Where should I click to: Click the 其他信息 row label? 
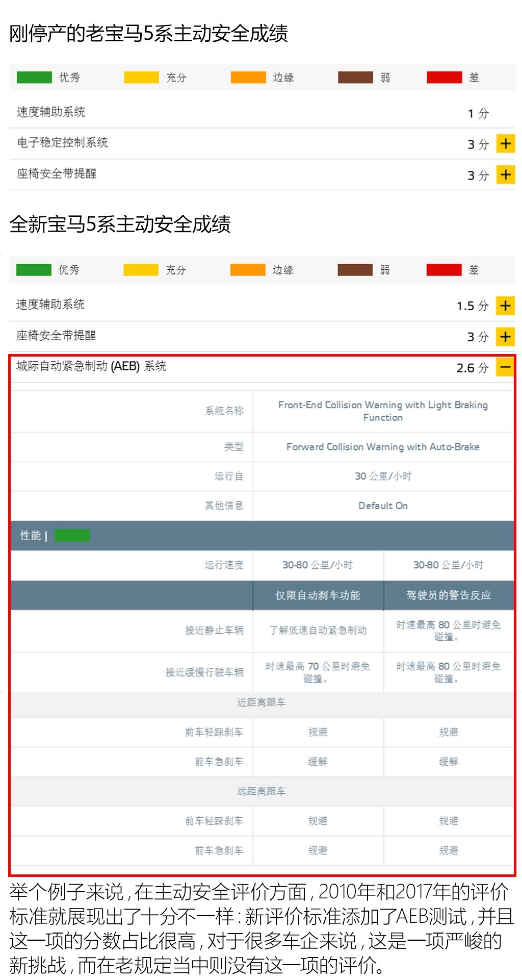coord(224,506)
